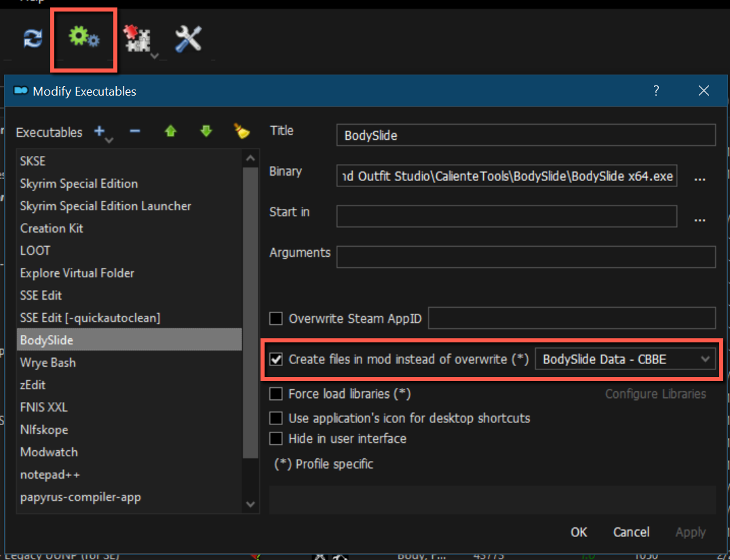Click the executables list scrollbar down arrow
Screen dimensions: 730x560
250,504
